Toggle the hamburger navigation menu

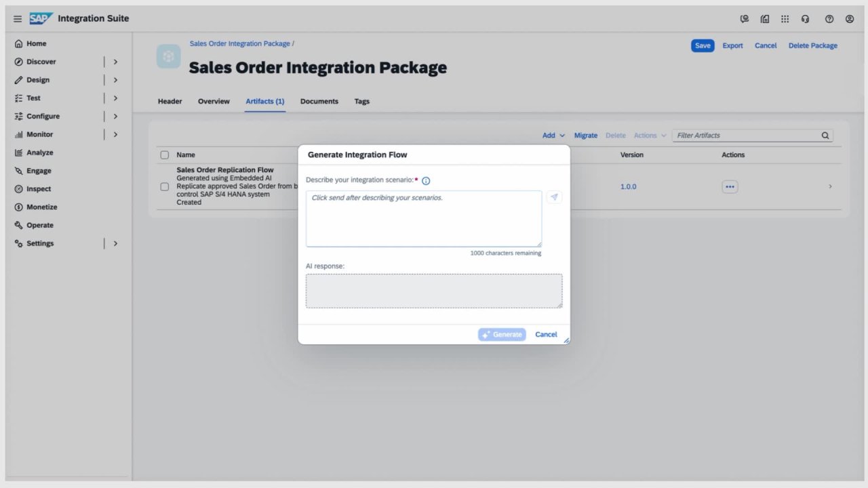tap(18, 19)
